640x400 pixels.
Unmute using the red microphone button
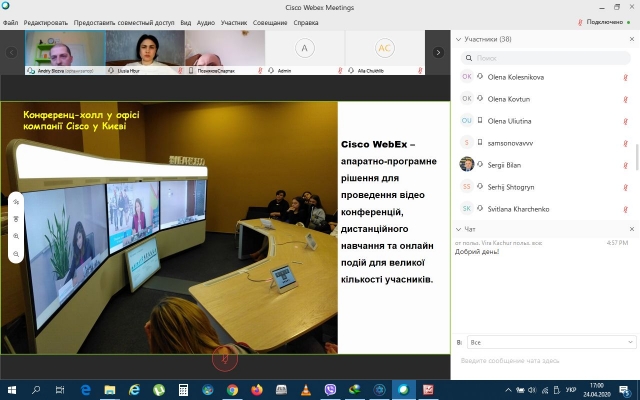coord(224,359)
